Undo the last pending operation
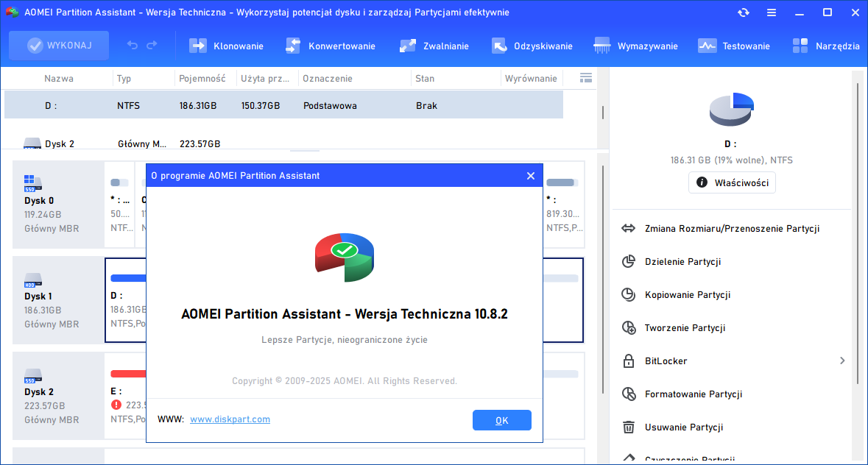This screenshot has height=465, width=868. pos(133,46)
